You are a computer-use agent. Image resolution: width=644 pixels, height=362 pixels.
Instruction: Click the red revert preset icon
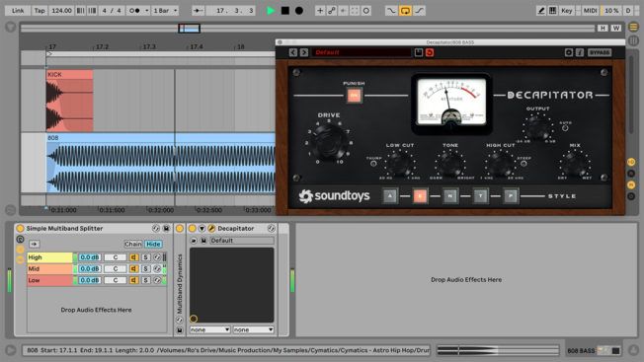430,52
